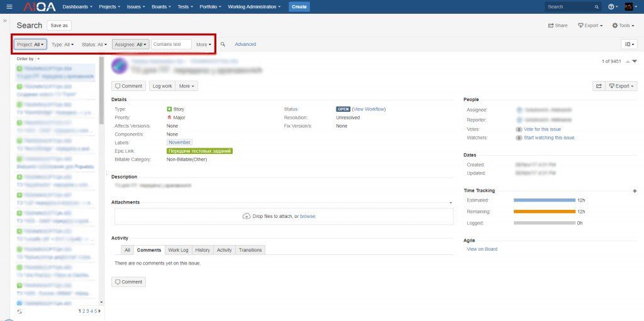Click the Contains text field
The height and width of the screenshot is (321, 644).
pos(171,45)
